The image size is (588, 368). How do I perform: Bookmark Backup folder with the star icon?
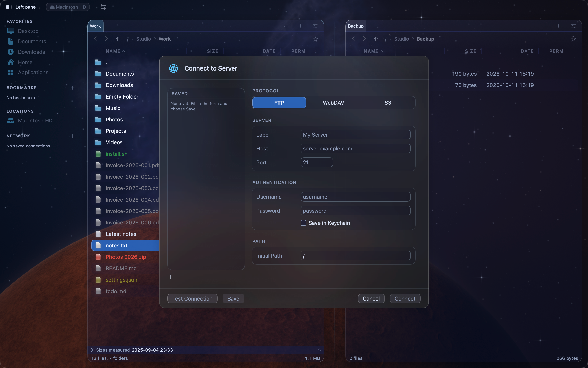tap(573, 39)
